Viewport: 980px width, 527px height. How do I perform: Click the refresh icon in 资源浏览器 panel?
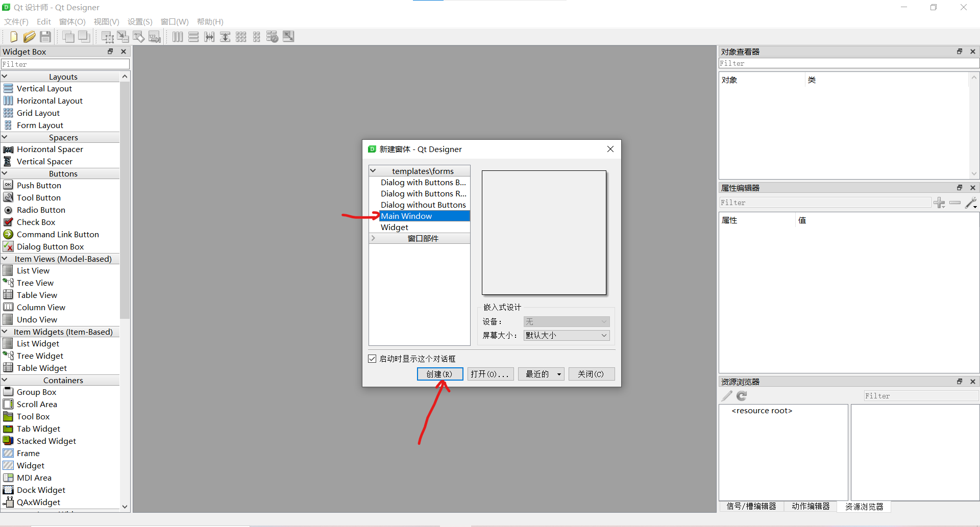[741, 395]
